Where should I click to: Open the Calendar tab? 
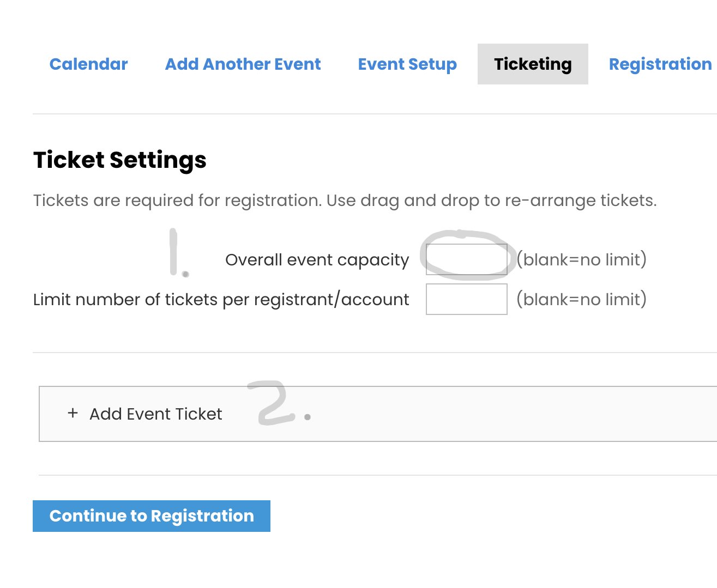(x=88, y=64)
